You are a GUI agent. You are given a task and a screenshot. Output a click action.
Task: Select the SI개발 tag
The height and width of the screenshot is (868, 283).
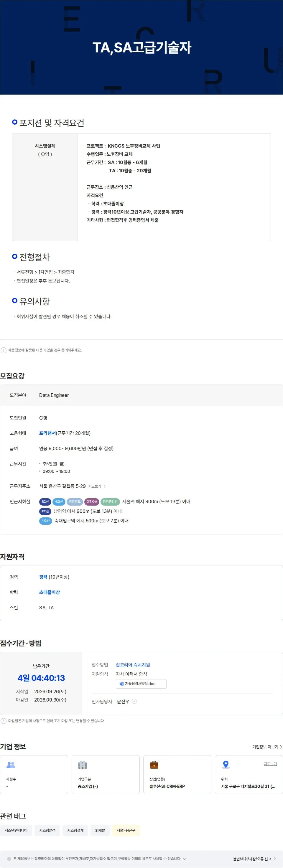tap(100, 830)
